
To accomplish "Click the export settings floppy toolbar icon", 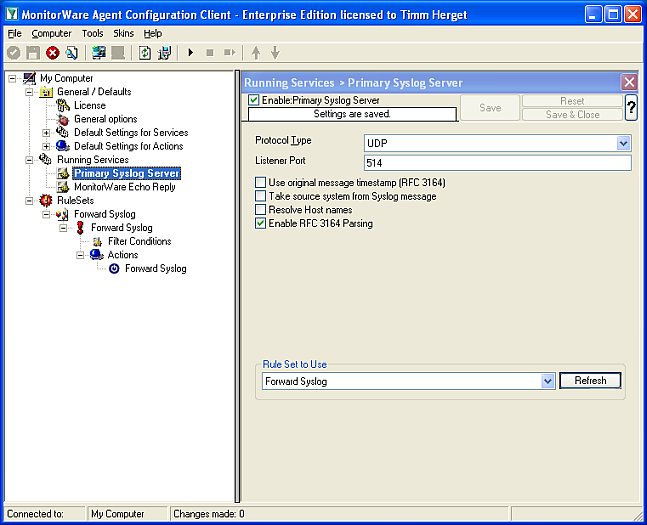I will pyautogui.click(x=165, y=52).
